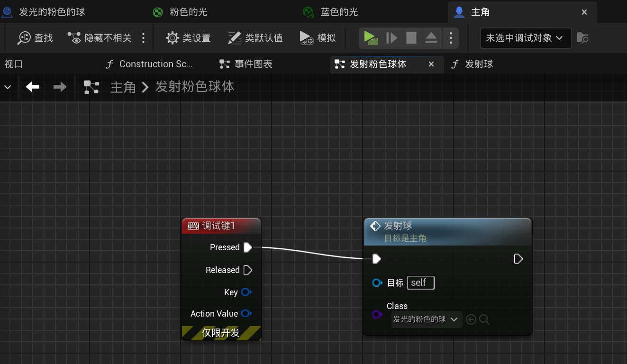
Task: Close the 发射粉色球体 graph tab
Action: (431, 64)
